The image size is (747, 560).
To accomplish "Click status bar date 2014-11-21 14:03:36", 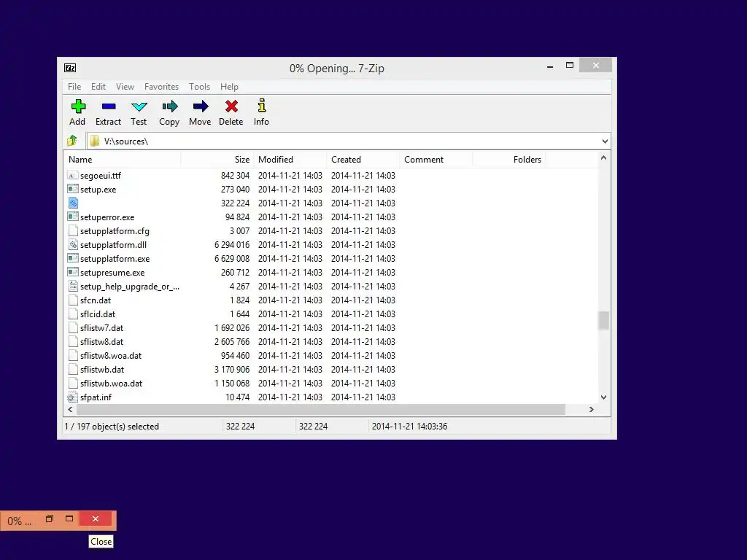I will tap(409, 426).
